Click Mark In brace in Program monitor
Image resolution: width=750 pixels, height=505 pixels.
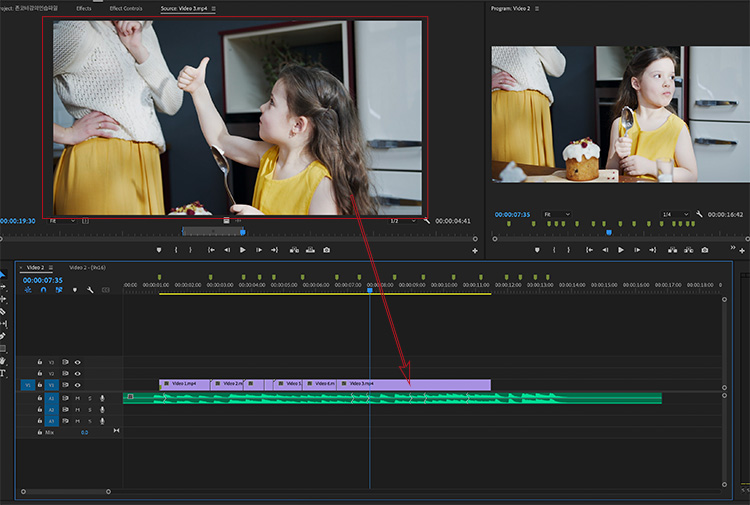click(x=554, y=250)
